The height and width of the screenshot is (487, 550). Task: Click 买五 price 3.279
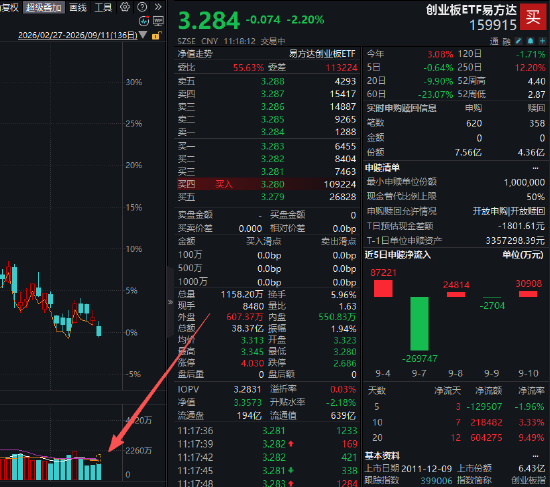273,197
